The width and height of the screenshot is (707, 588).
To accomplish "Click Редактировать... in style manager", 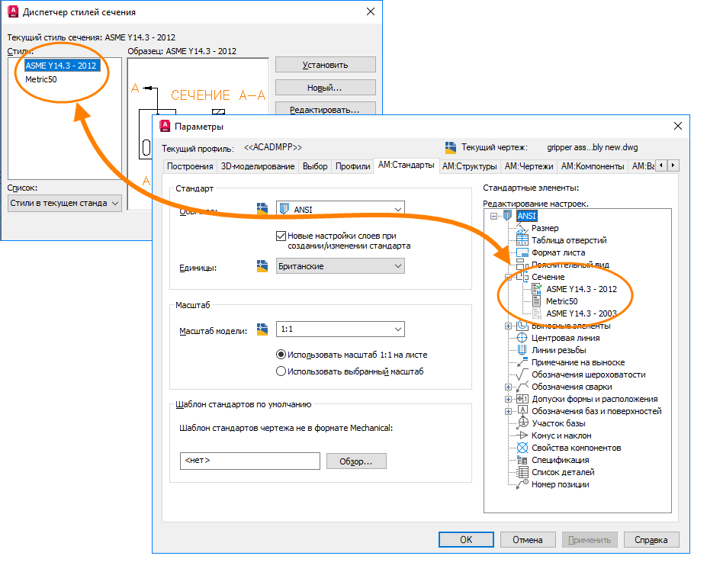I will [325, 109].
